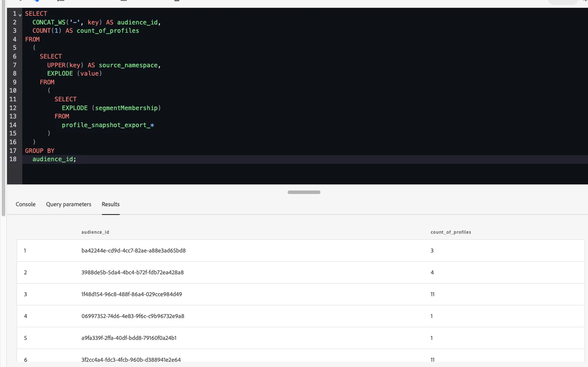Click row number 5 in results table
Image resolution: width=588 pixels, height=367 pixels.
[25, 338]
